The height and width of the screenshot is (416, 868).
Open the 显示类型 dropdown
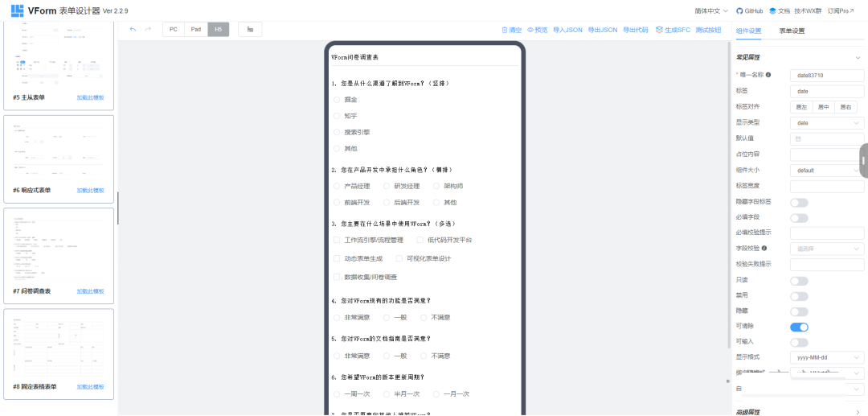827,123
